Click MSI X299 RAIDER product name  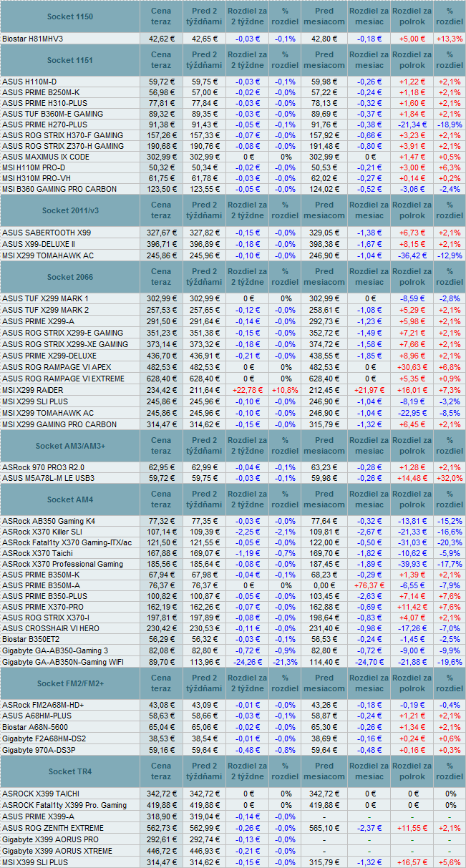(x=34, y=390)
